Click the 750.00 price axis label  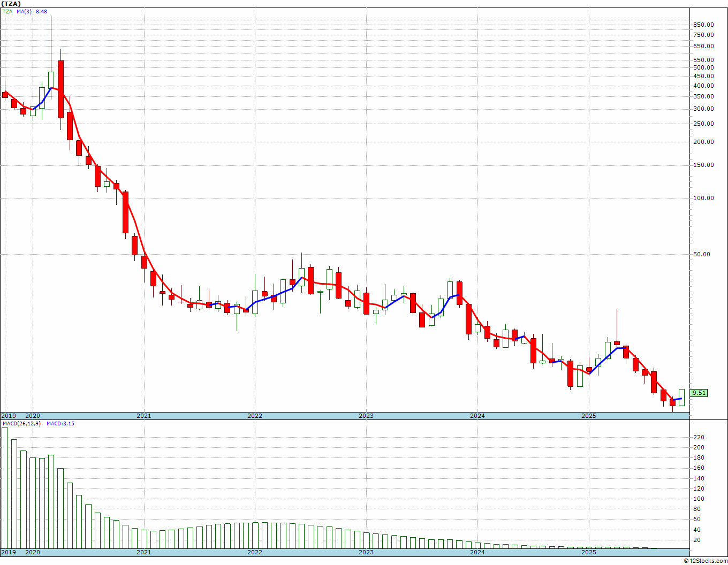pyautogui.click(x=703, y=35)
